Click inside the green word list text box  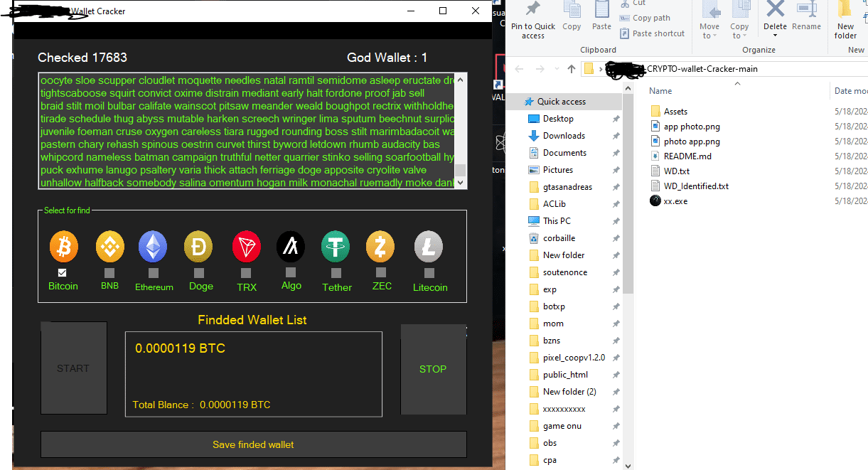(247, 131)
